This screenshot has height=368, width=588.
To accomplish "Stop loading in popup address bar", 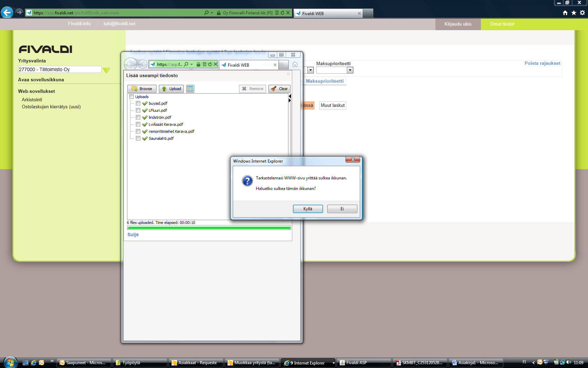I will (x=216, y=64).
